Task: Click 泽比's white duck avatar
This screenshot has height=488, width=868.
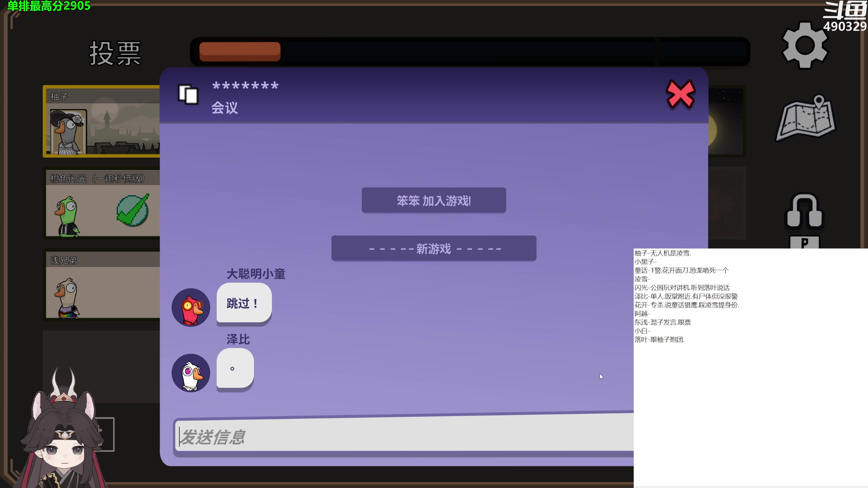Action: pyautogui.click(x=191, y=373)
